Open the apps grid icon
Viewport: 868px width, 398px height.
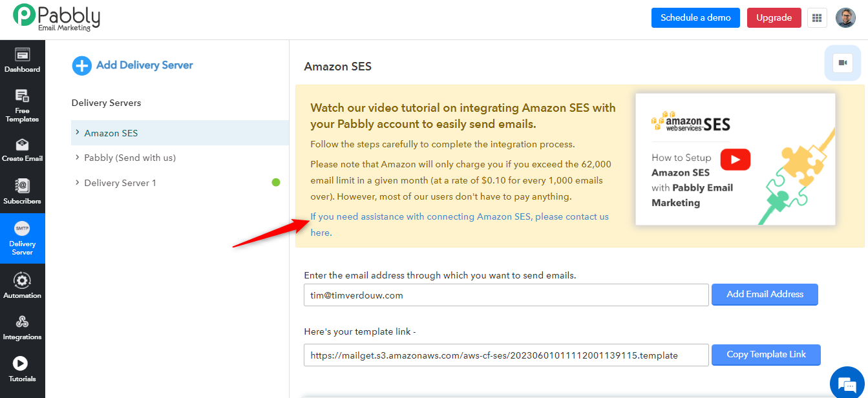tap(817, 18)
